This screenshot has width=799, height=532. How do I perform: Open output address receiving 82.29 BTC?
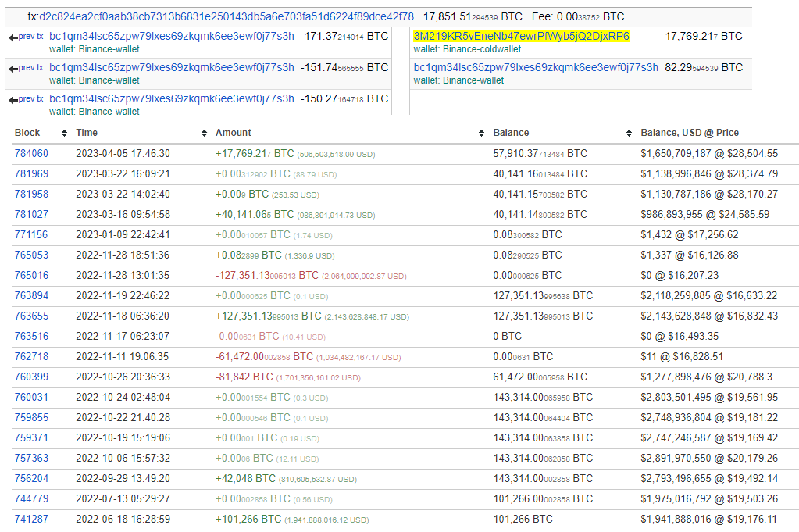pos(535,68)
